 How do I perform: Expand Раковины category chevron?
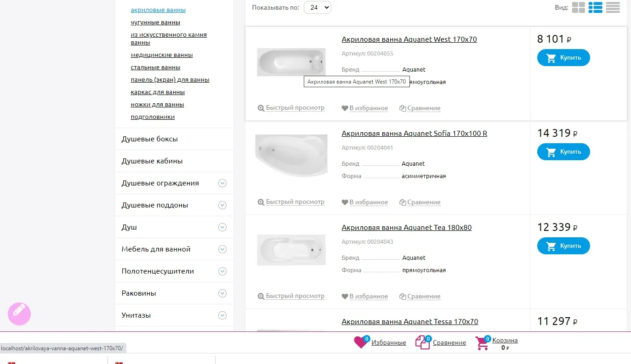tap(222, 293)
